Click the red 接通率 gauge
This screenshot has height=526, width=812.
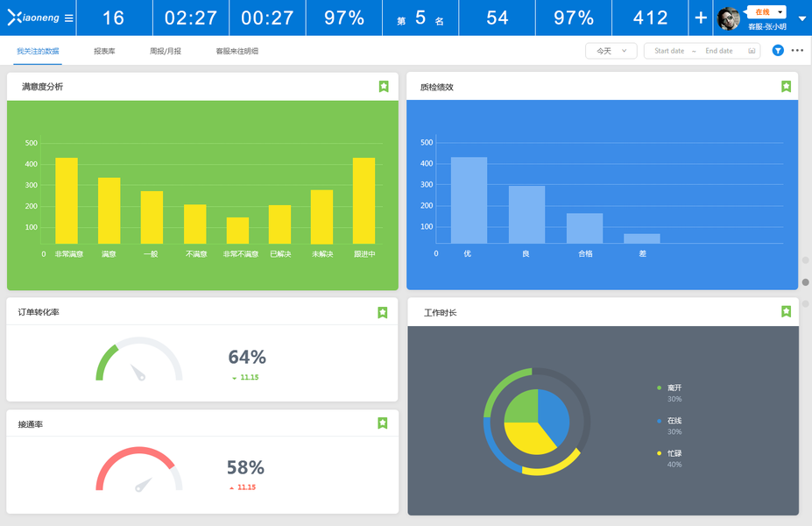(x=138, y=469)
